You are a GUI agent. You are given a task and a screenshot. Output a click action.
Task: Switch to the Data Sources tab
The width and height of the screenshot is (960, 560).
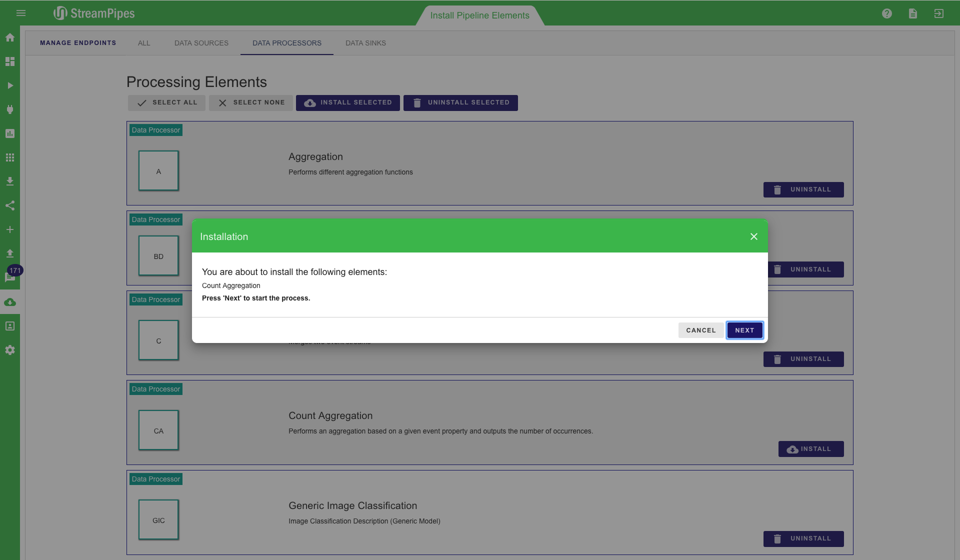pos(201,43)
